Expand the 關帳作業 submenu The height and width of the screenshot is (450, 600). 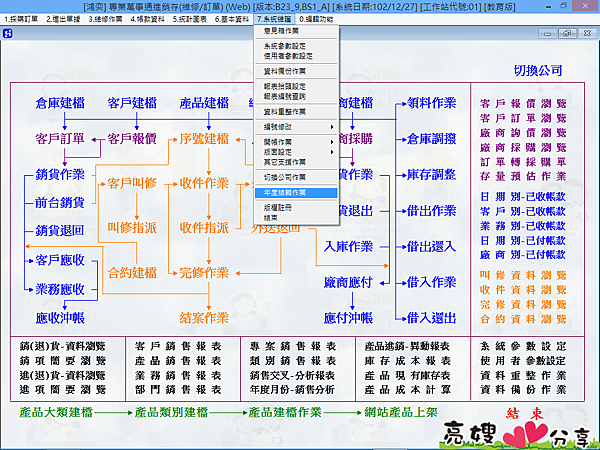(296, 142)
